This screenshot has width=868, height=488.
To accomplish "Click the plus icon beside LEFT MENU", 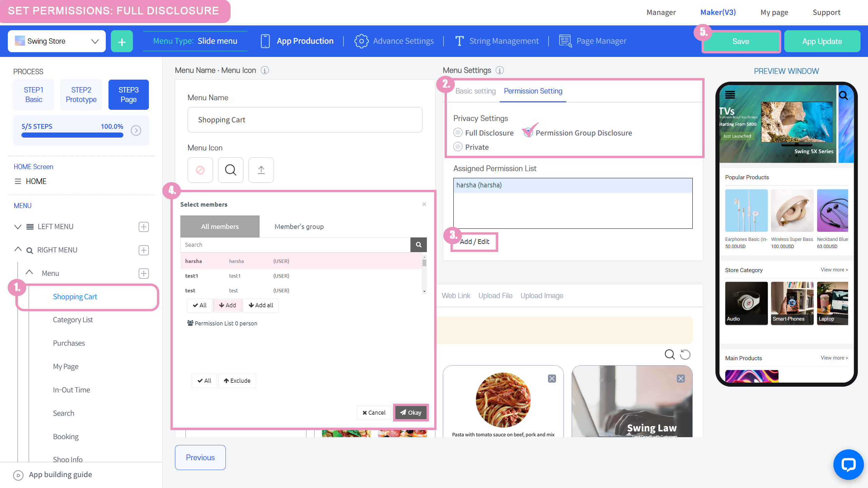I will click(x=144, y=227).
